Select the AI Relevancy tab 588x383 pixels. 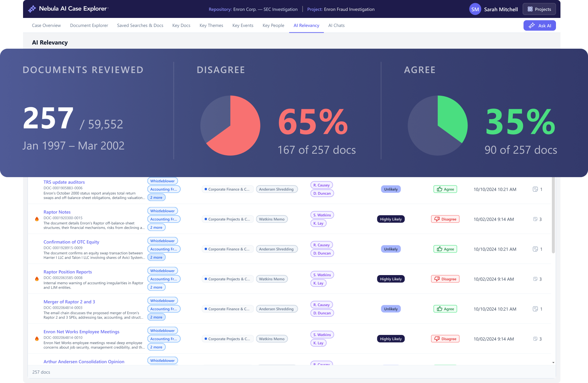306,25
